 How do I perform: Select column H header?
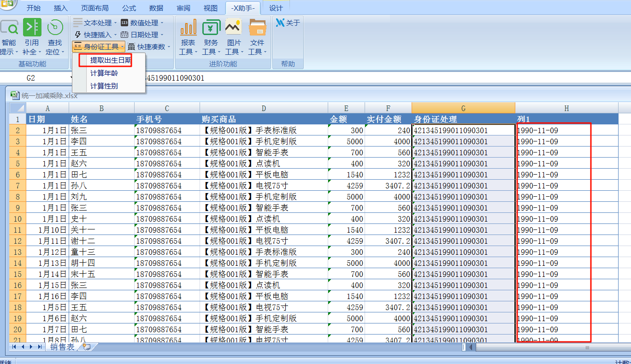(566, 108)
